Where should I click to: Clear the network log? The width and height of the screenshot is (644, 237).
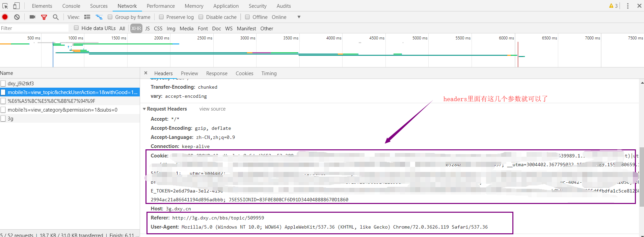[x=17, y=17]
